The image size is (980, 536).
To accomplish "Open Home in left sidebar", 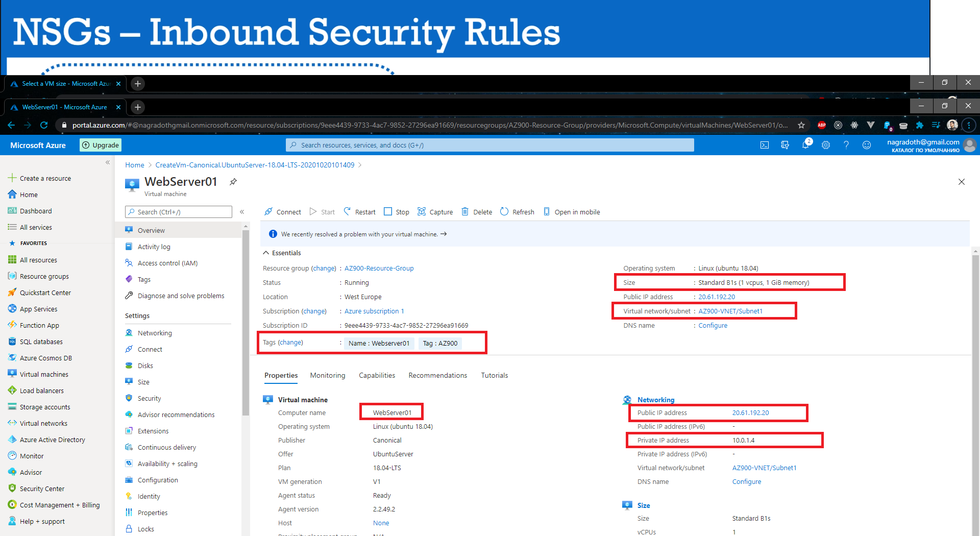I will (x=23, y=194).
